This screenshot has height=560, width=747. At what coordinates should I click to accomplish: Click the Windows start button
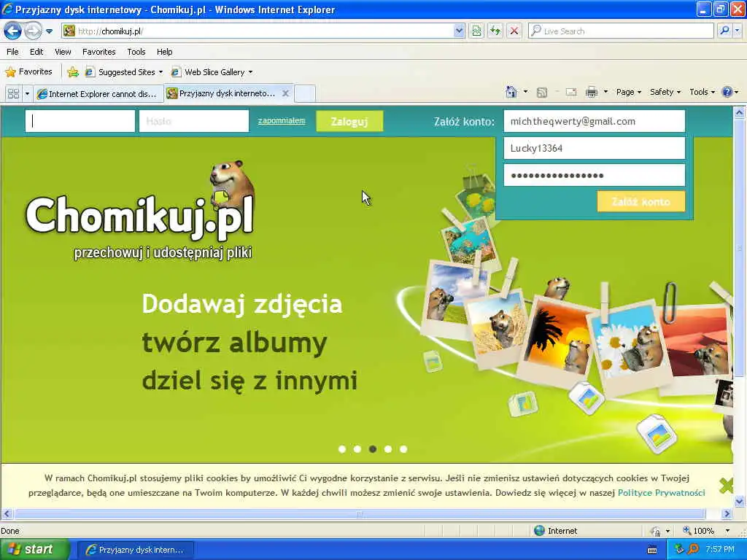point(34,549)
